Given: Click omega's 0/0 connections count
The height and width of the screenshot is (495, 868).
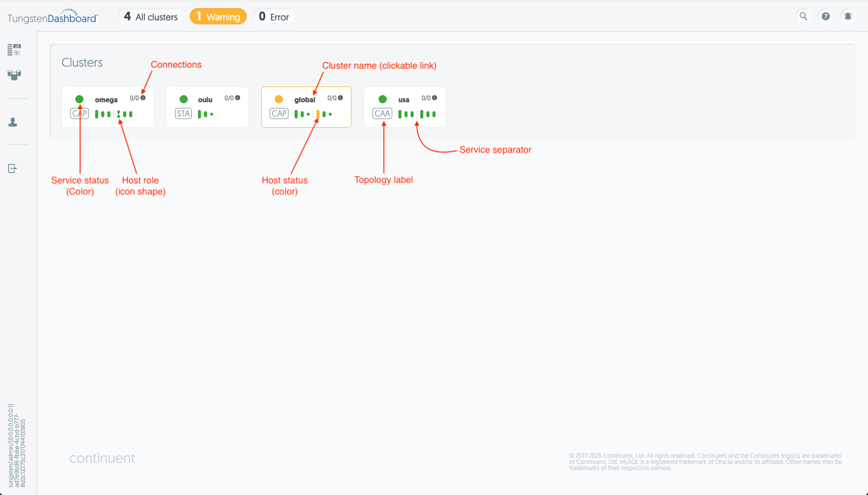Looking at the screenshot, I should pos(134,98).
